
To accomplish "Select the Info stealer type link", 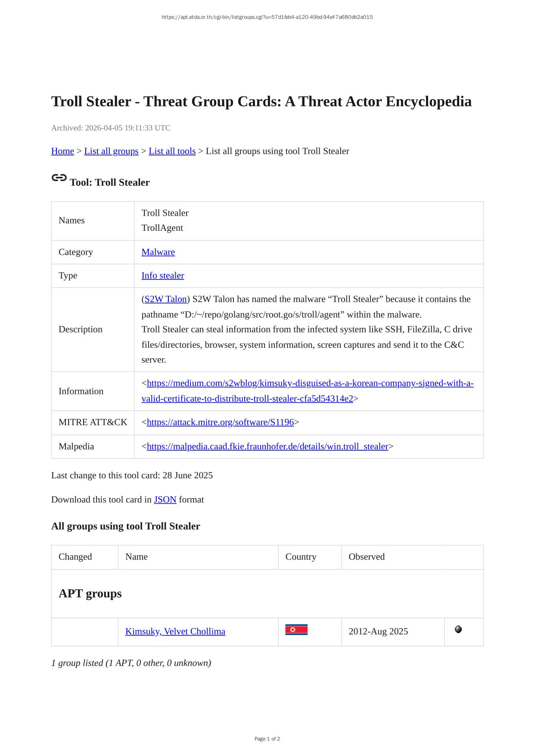I will click(x=162, y=276).
